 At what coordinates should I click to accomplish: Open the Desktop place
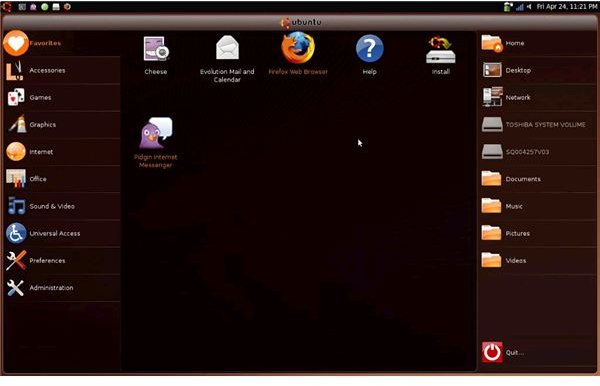(x=538, y=70)
